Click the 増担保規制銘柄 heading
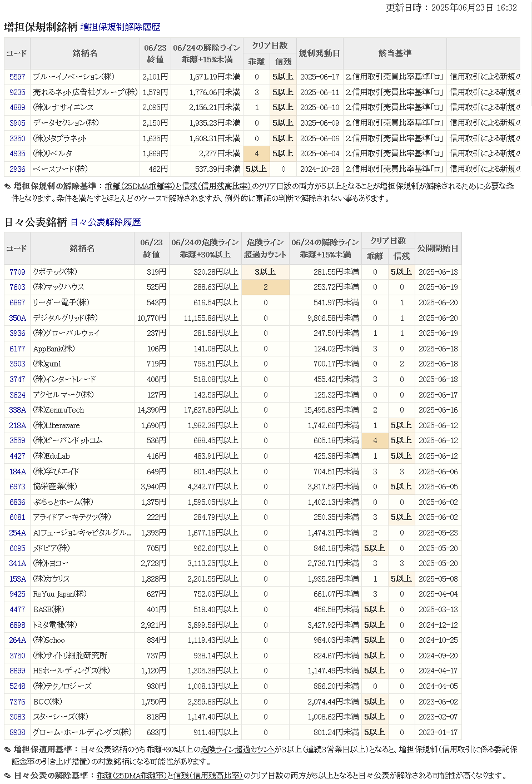Viewport: 532px width, 784px height. click(x=41, y=27)
